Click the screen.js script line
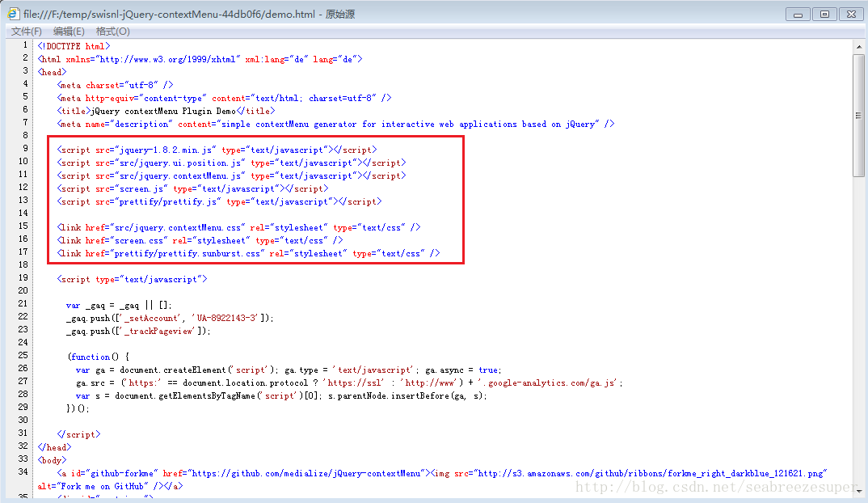 (192, 189)
